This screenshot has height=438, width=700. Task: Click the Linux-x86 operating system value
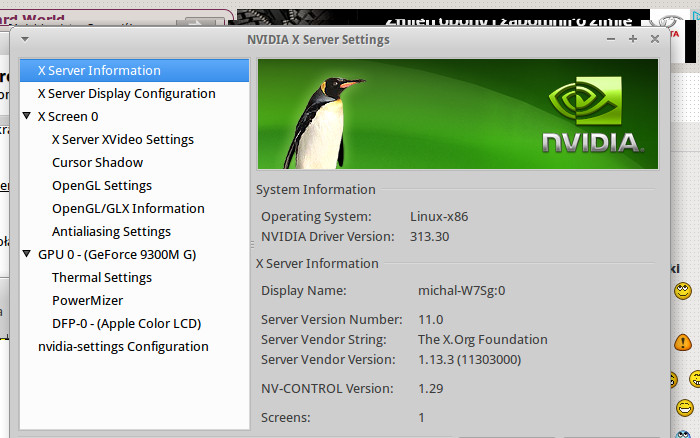(x=439, y=217)
